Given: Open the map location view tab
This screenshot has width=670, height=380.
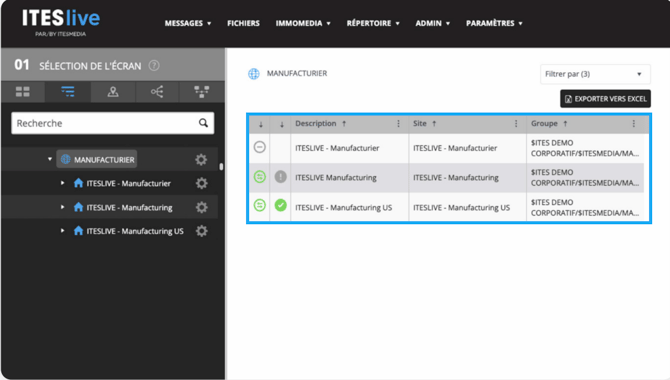Looking at the screenshot, I should point(113,92).
